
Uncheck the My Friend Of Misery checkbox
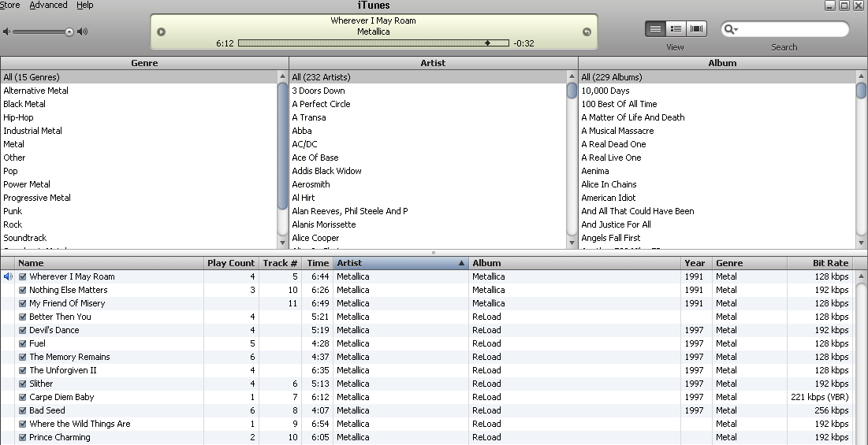pos(23,303)
